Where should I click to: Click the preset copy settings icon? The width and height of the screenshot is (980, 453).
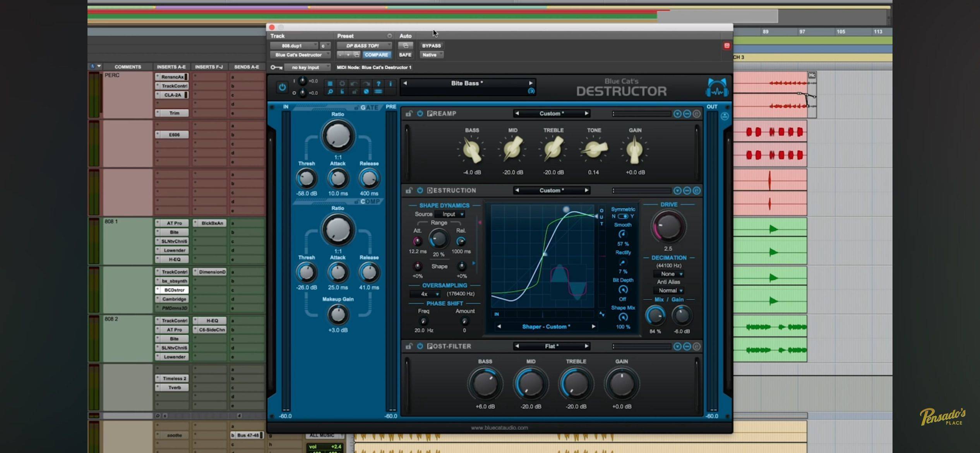click(356, 55)
